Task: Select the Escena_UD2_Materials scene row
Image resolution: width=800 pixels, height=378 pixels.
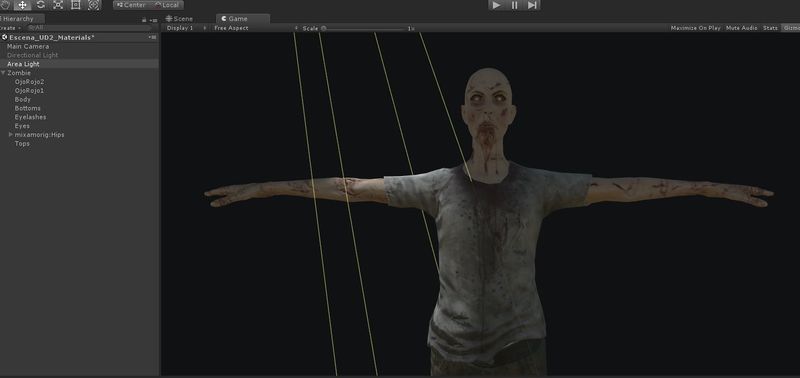Action: (x=79, y=37)
